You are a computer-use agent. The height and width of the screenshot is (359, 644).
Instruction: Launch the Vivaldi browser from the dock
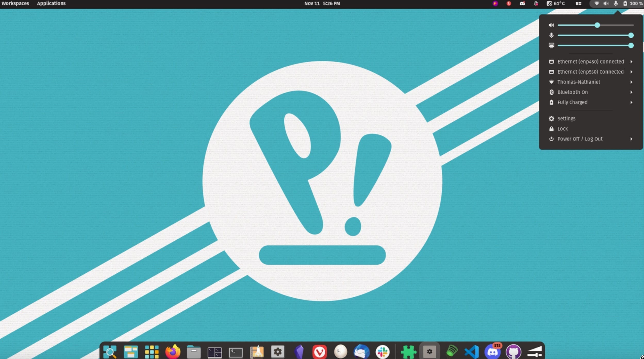(320, 352)
